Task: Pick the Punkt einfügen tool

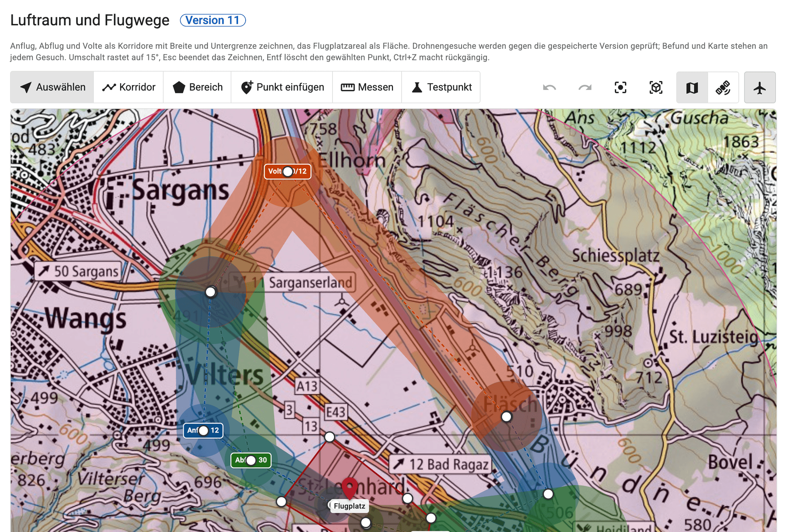Action: tap(282, 87)
